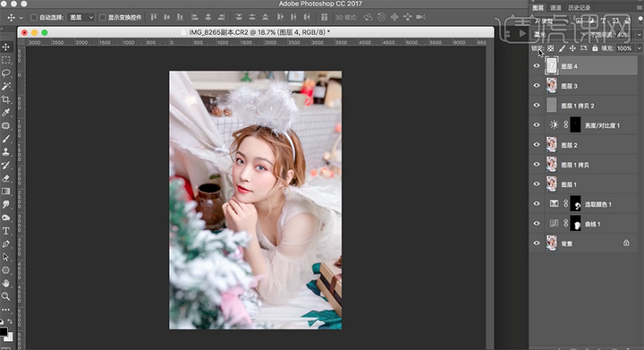
Task: Select the History Brush tool
Action: 5,165
